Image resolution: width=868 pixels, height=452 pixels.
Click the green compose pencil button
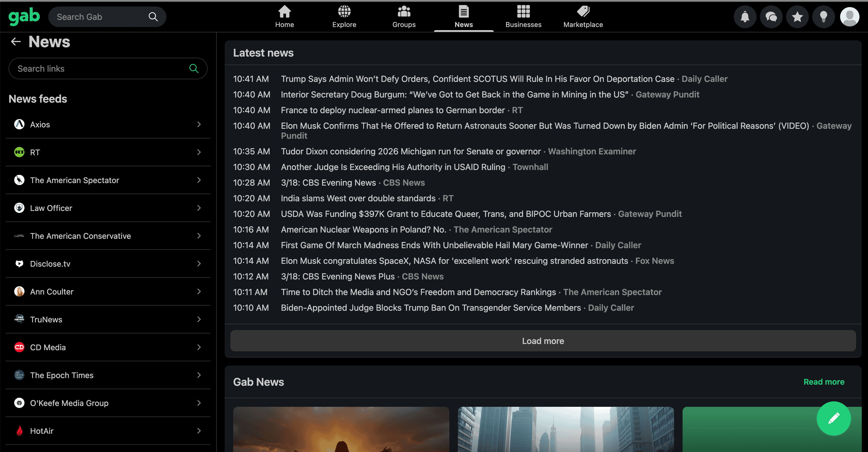[833, 418]
